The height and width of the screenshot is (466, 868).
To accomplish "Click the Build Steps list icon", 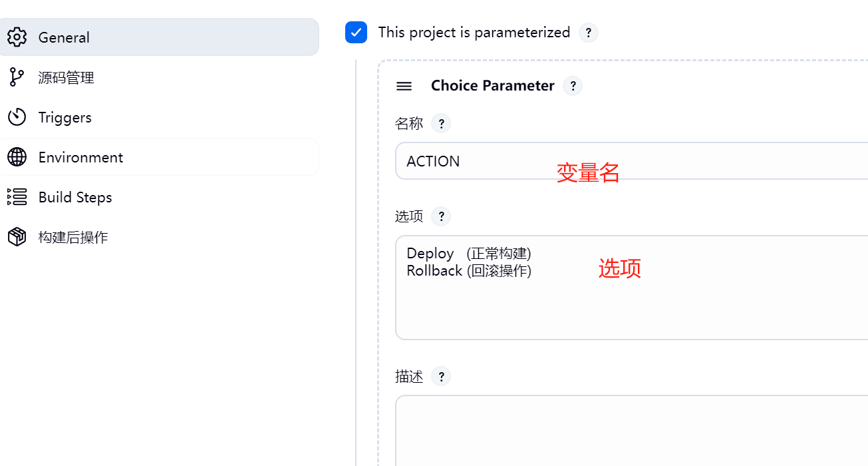I will [x=17, y=197].
